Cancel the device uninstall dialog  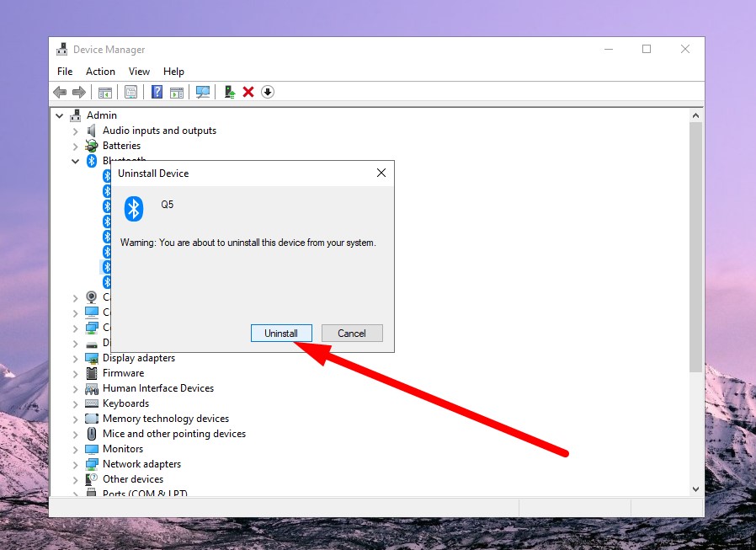(351, 333)
